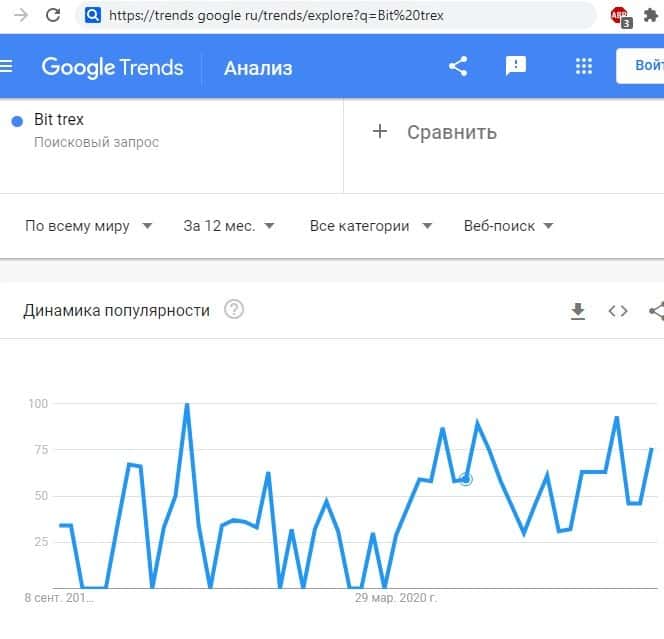Click the share icon in header
664x639 pixels.
pyautogui.click(x=458, y=67)
